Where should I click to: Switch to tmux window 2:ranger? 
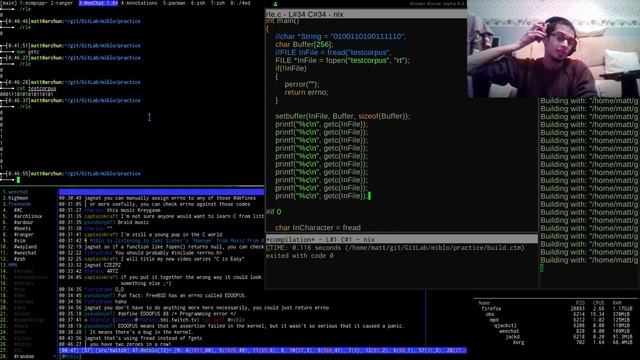pyautogui.click(x=62, y=3)
